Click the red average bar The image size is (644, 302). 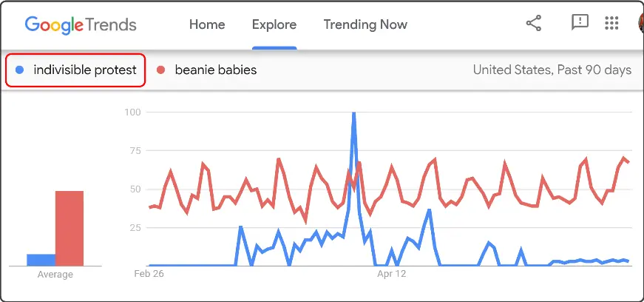[x=70, y=229]
